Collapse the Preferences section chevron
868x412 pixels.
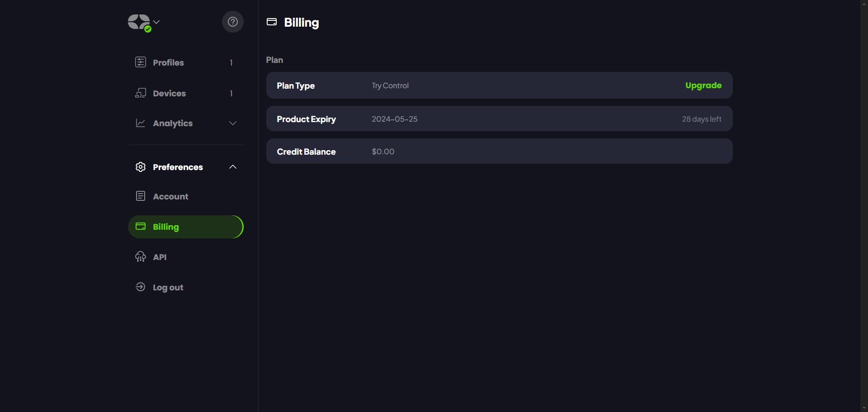(x=233, y=167)
